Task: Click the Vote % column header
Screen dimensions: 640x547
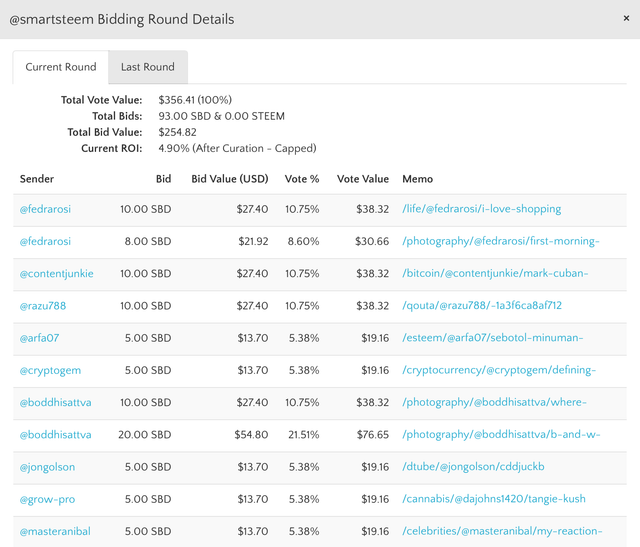Action: [x=302, y=179]
